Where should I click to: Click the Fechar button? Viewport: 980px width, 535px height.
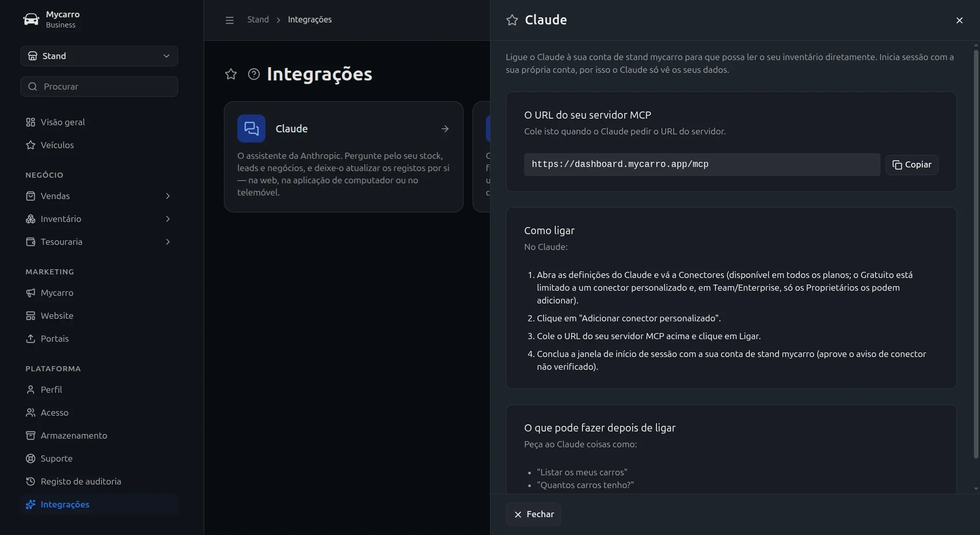coord(533,514)
